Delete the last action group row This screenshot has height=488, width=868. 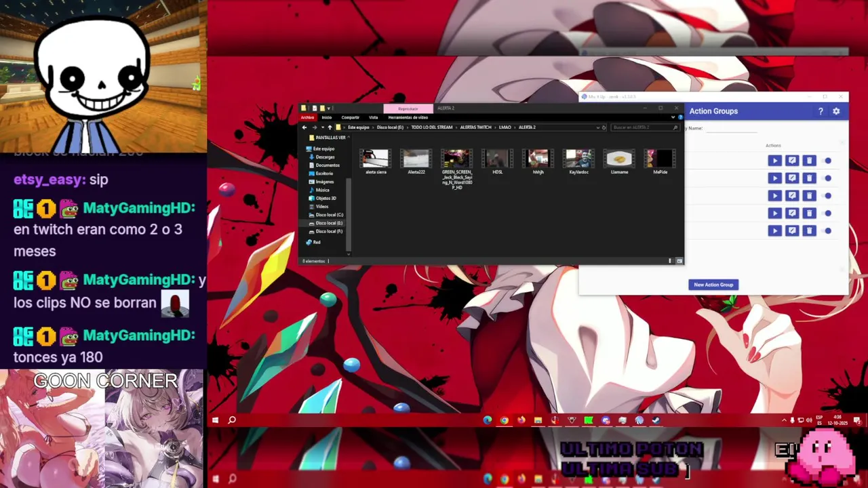coord(809,231)
